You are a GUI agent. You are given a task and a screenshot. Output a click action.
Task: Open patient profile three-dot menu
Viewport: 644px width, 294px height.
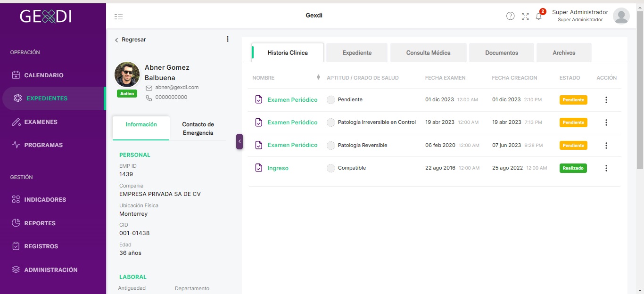(228, 39)
